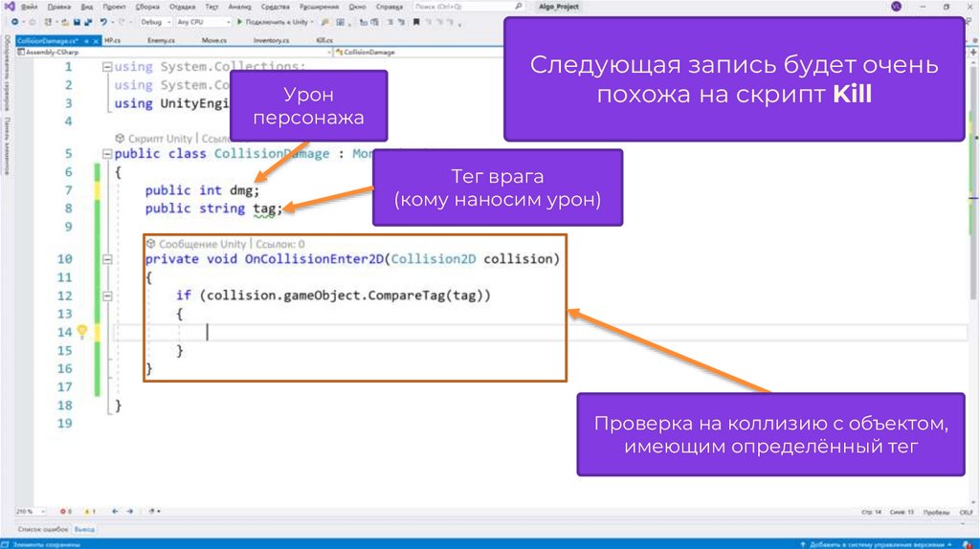The image size is (980, 549).
Task: Close the CollisionDamage.cs tab
Action: pyautogui.click(x=96, y=40)
